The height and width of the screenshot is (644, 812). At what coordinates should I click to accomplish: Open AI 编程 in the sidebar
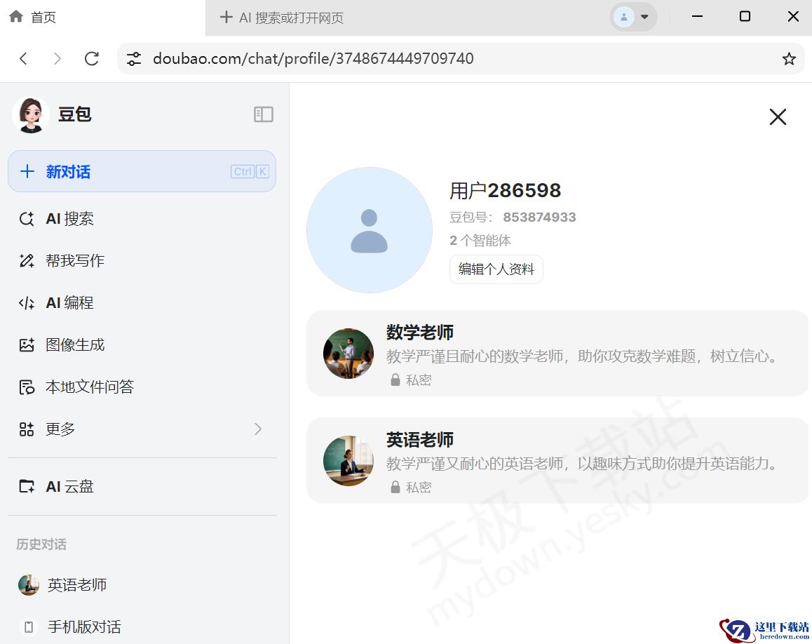pos(142,302)
